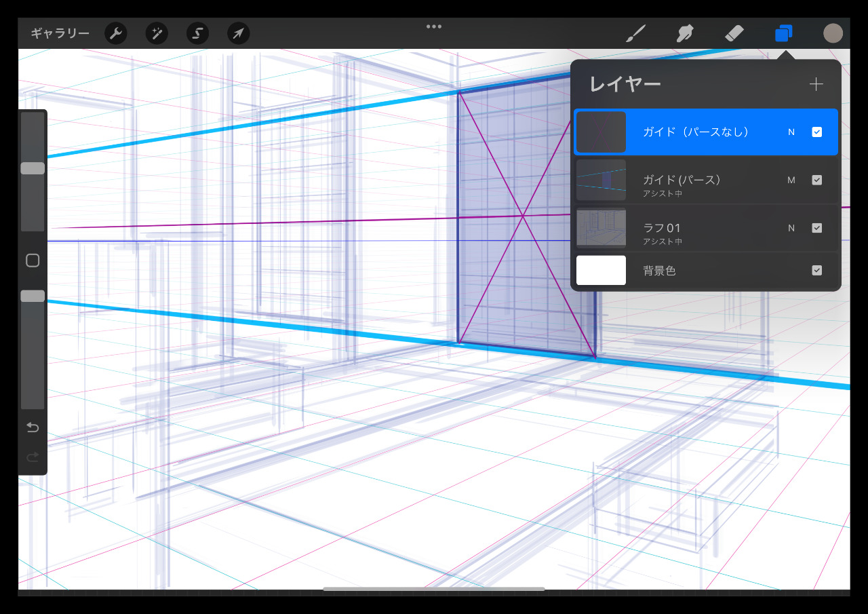
Task: Close the Layers panel via layers icon
Action: [784, 33]
